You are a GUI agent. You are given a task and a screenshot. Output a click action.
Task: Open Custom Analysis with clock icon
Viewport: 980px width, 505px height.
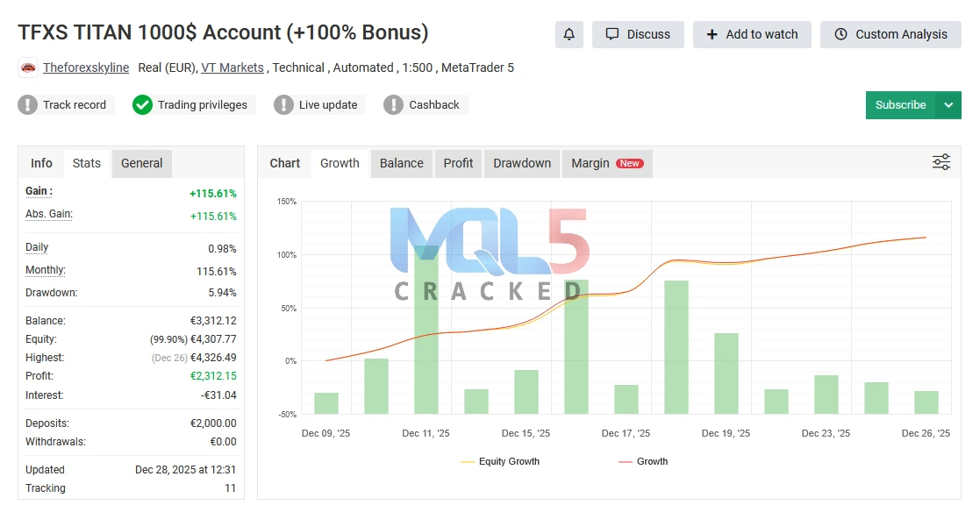pos(891,34)
